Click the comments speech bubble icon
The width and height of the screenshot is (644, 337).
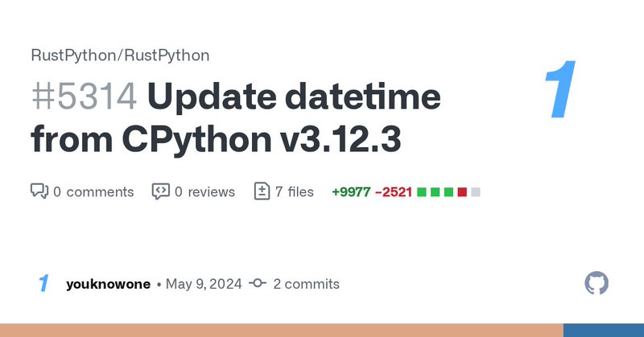pos(39,191)
